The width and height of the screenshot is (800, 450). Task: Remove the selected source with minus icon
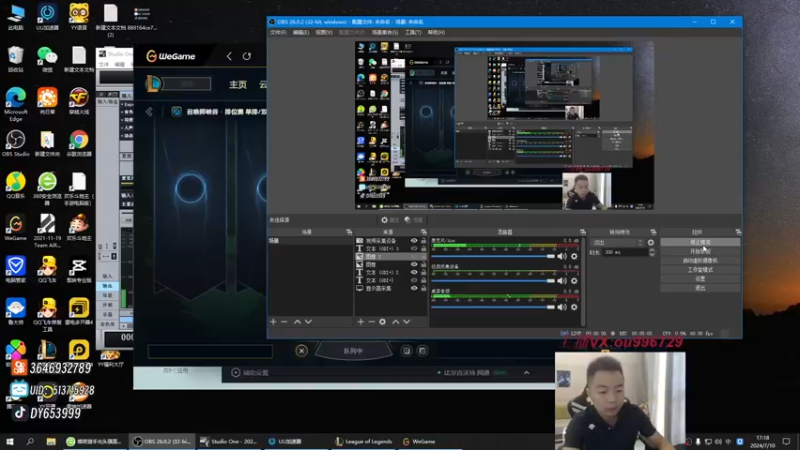tap(371, 322)
